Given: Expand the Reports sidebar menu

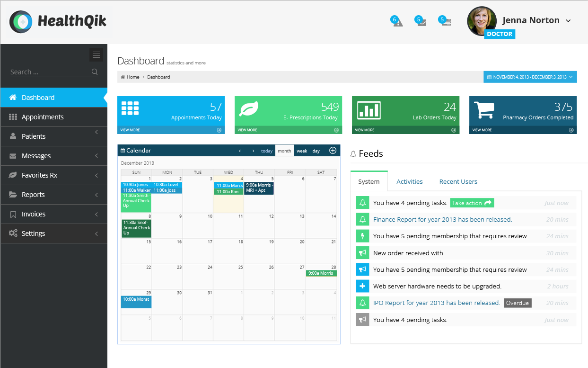Looking at the screenshot, I should coord(97,195).
